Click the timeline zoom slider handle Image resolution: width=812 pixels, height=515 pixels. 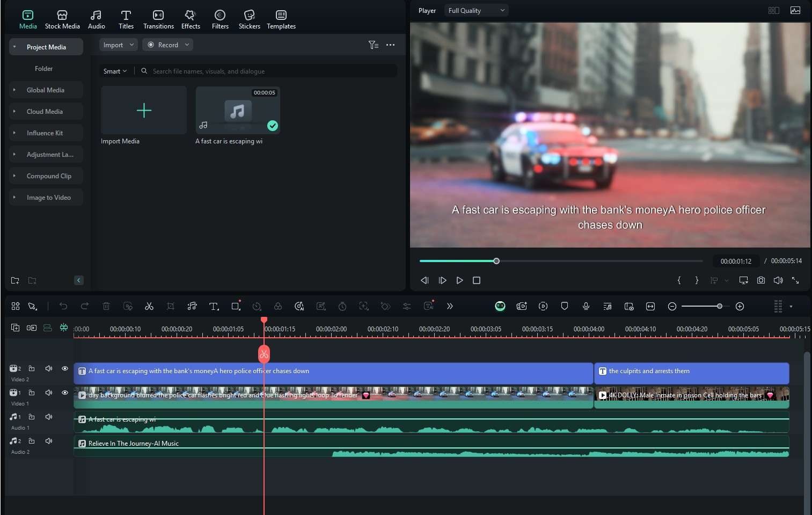click(719, 306)
